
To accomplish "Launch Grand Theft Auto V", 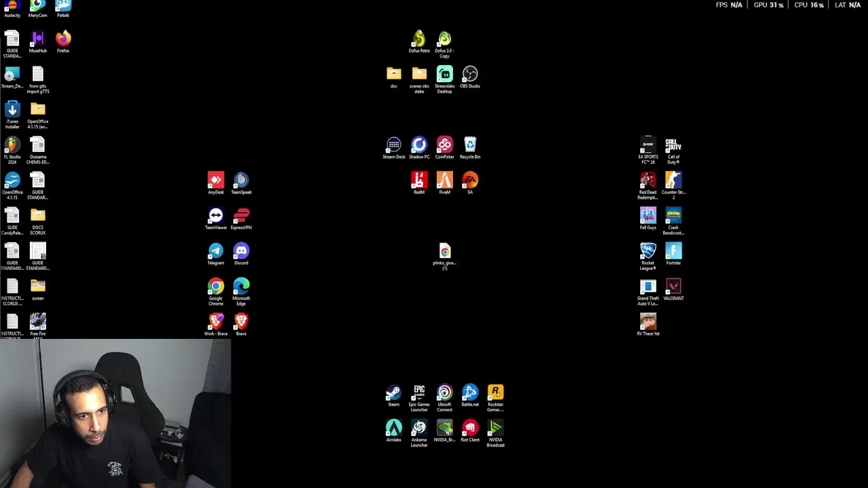I will (648, 291).
